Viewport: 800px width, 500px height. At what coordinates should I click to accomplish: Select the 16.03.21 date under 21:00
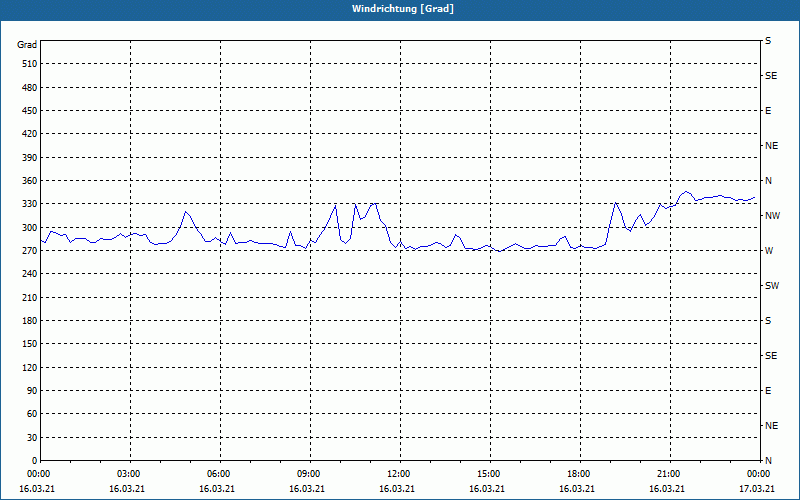(667, 489)
